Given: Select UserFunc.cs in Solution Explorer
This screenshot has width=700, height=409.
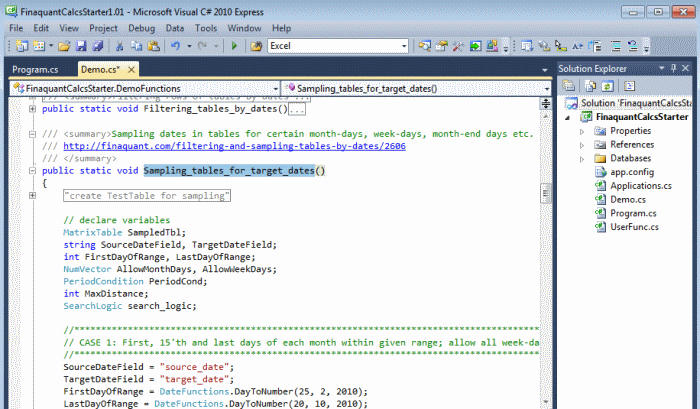Looking at the screenshot, I should (x=634, y=227).
